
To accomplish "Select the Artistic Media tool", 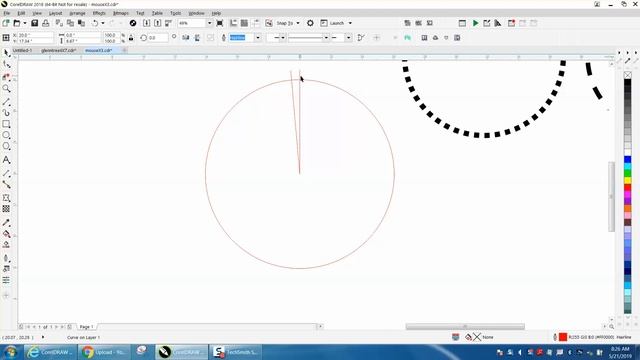I will pyautogui.click(x=7, y=113).
